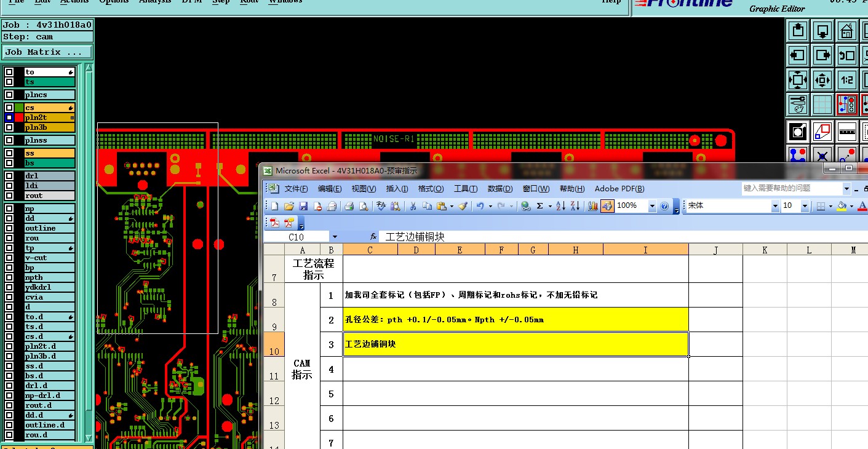Click the 1:2 zoom scale icon

point(847,80)
